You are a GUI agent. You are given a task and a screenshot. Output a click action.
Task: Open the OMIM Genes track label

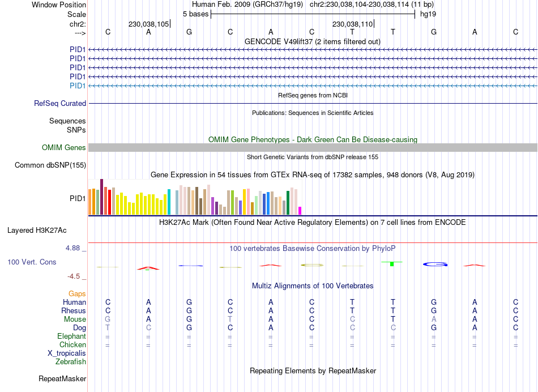click(x=64, y=148)
